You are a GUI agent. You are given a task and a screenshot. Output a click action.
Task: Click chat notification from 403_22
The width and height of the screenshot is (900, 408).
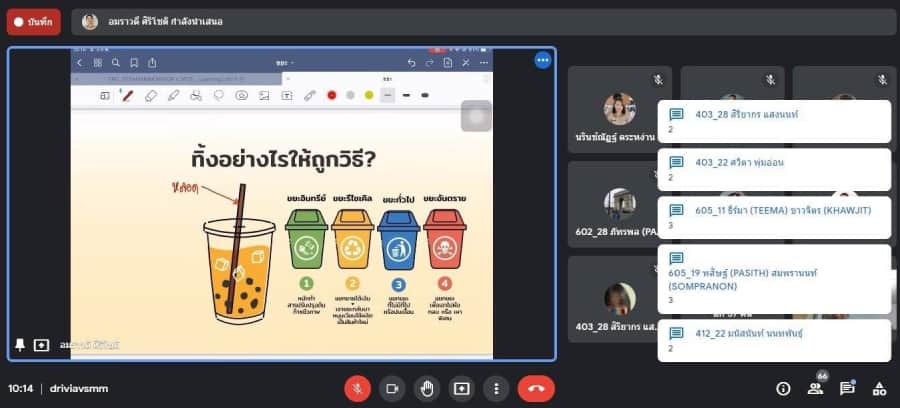click(773, 168)
